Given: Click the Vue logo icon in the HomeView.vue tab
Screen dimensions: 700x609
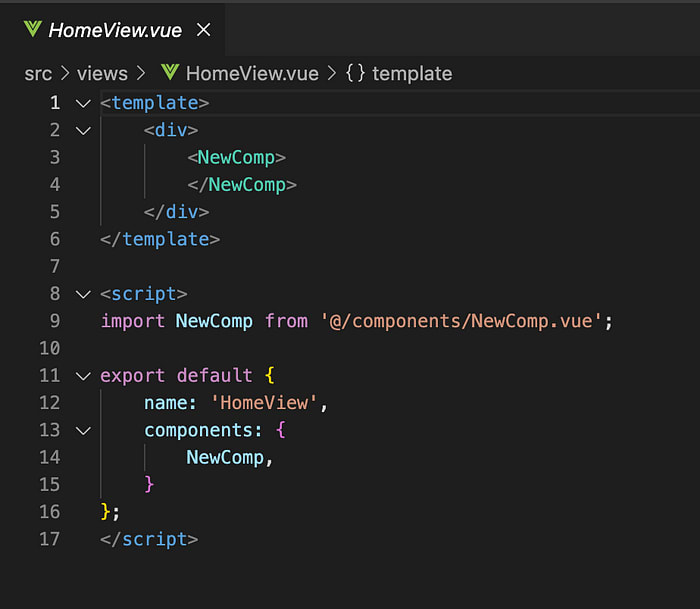Looking at the screenshot, I should tap(33, 30).
